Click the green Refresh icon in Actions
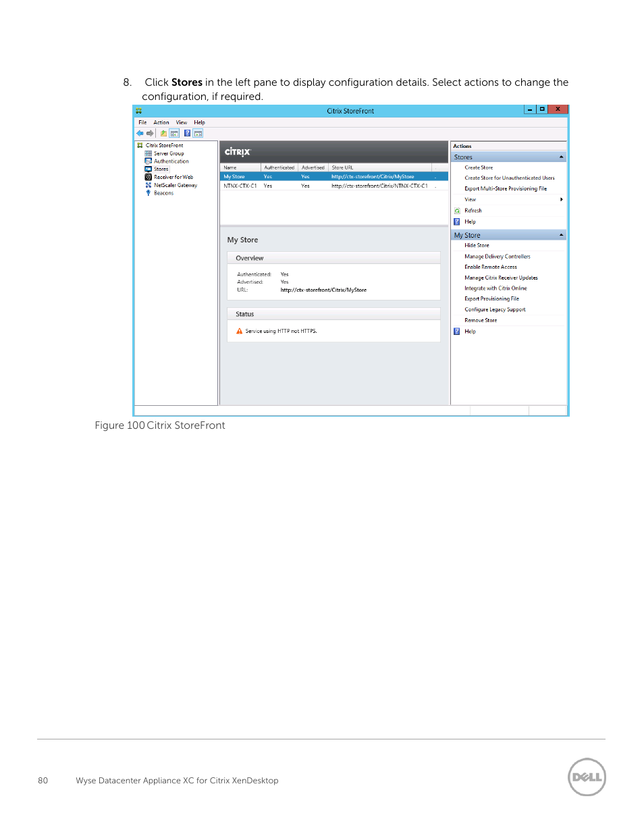 click(x=457, y=211)
